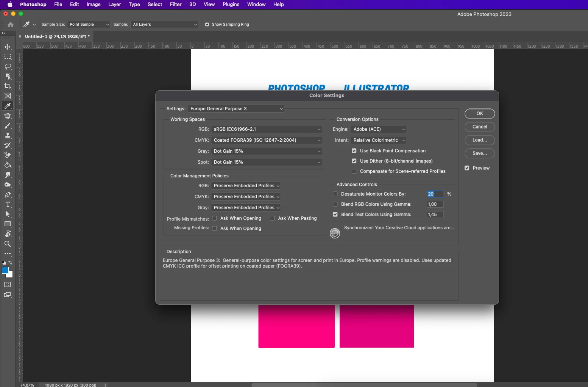Viewport: 588px width, 387px height.
Task: Check Profile Mismatches Ask When Opening
Action: (215, 218)
